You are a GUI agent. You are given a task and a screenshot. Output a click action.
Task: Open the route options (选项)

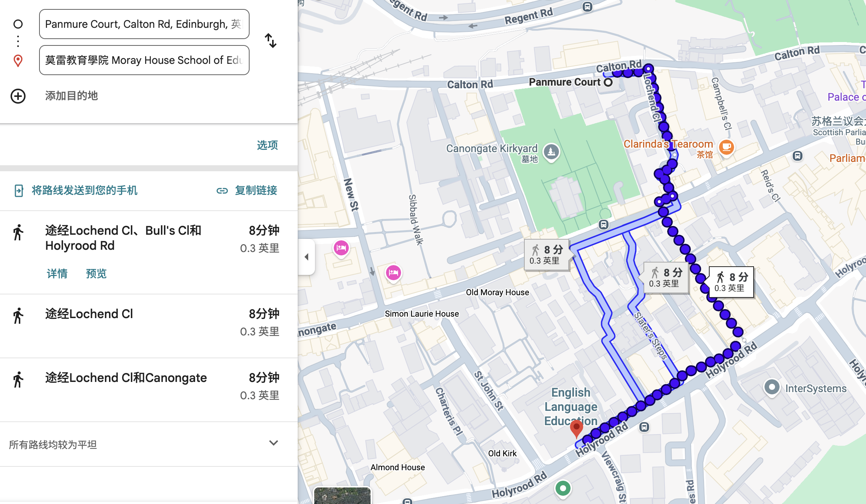267,145
